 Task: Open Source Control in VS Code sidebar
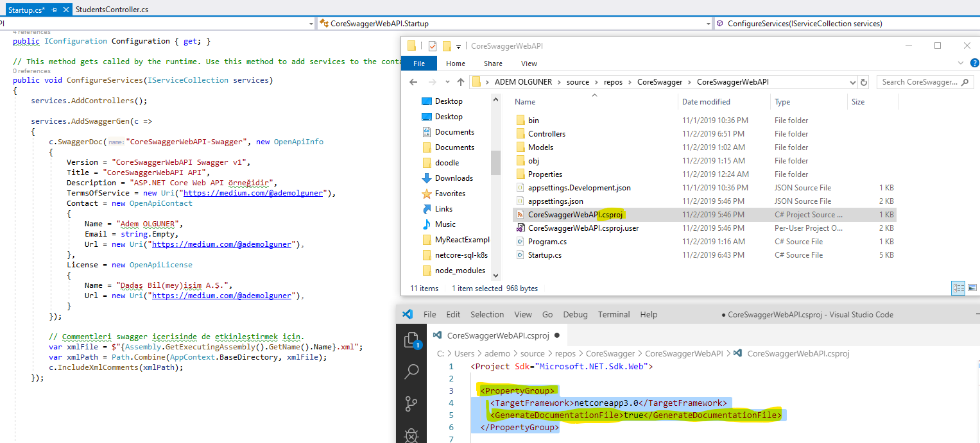[411, 403]
